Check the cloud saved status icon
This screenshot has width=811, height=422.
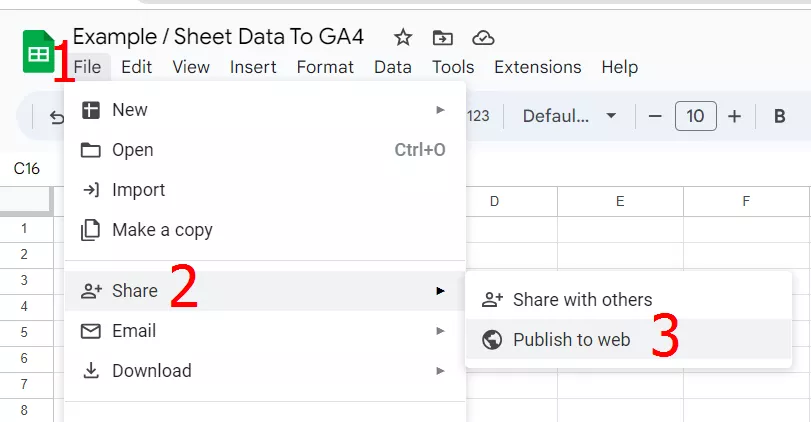[x=483, y=38]
